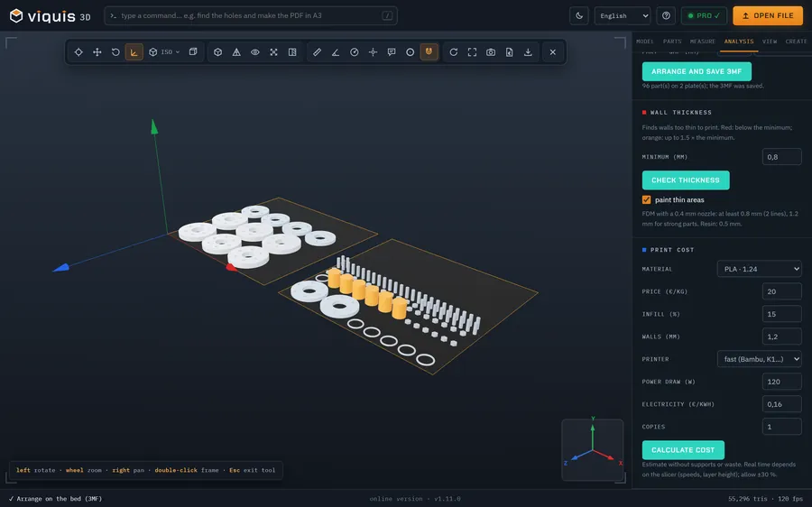This screenshot has height=507, width=812.
Task: Toggle visibility with the eye icon
Action: pos(255,52)
